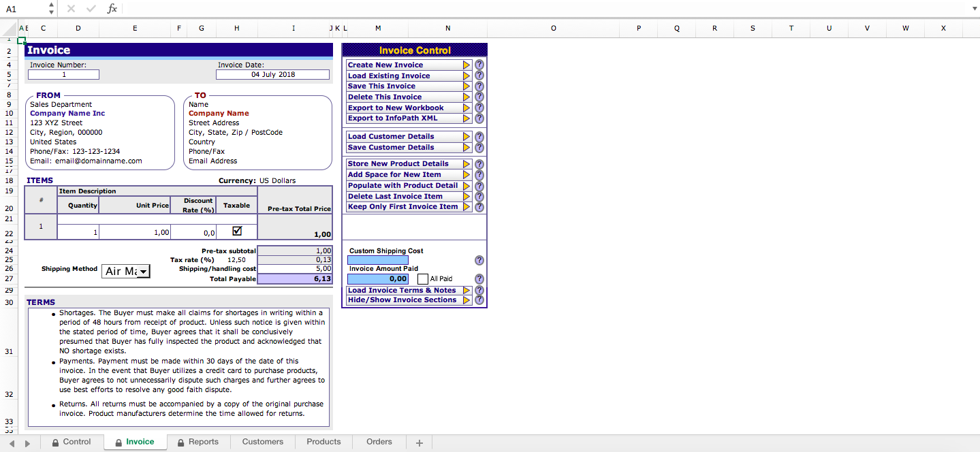Click the arrow icon on Export to InfoPath XML
Screen dimensions: 980x452
[x=467, y=118]
